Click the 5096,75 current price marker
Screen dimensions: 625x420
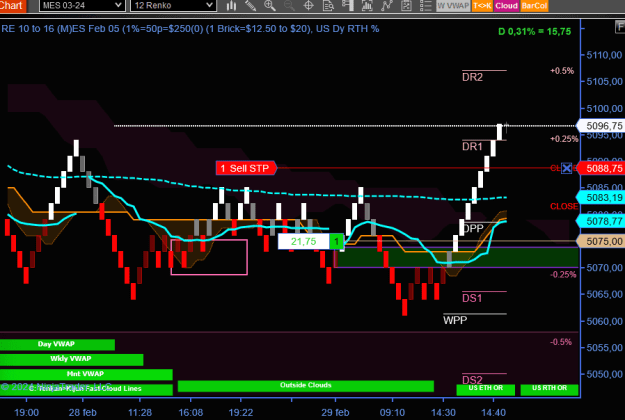[x=601, y=126]
